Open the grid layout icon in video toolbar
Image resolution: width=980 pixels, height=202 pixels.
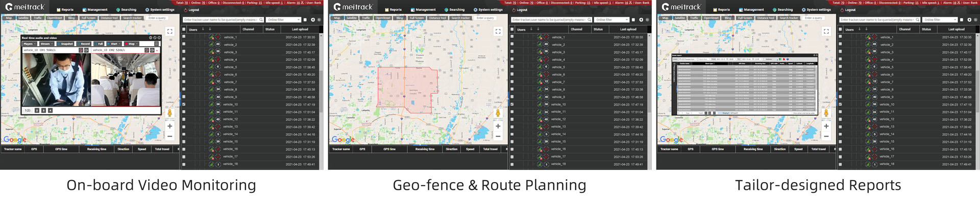(156, 44)
